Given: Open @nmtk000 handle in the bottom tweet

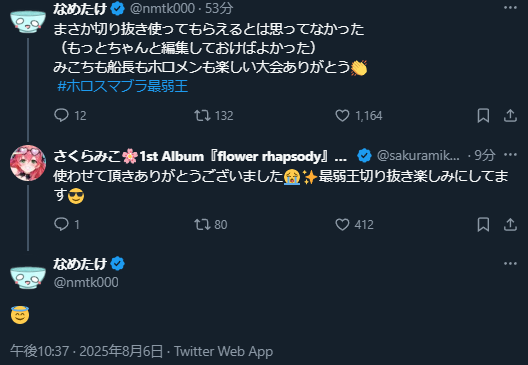Looking at the screenshot, I should point(86,282).
